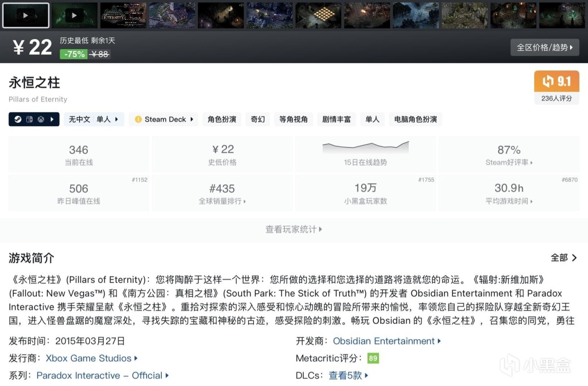Click the #1755 rank label

tap(426, 180)
